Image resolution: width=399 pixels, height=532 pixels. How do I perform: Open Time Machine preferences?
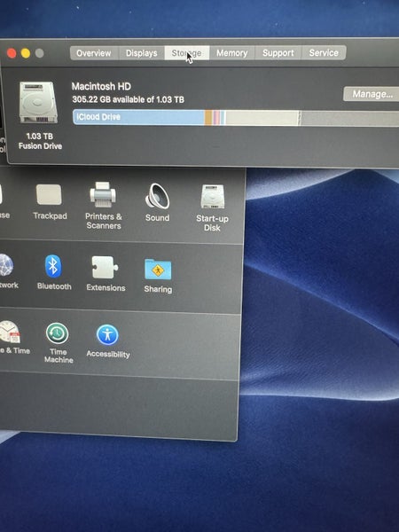[58, 342]
